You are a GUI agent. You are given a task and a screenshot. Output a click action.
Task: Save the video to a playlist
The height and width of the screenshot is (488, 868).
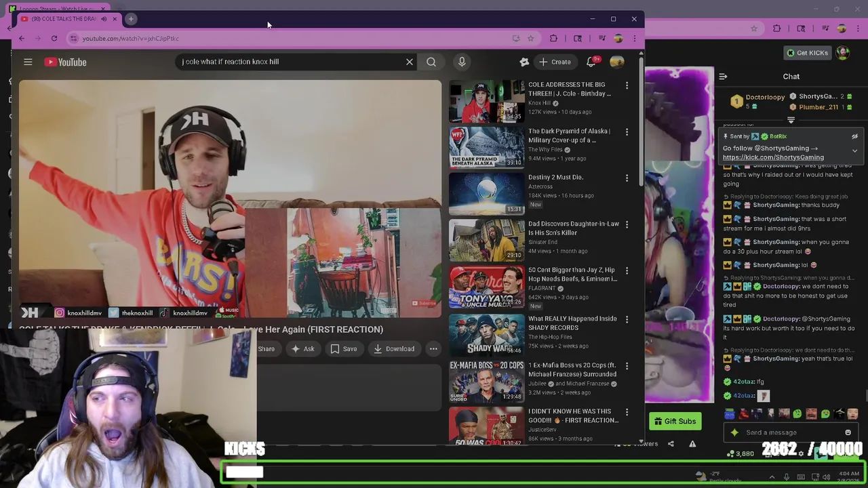pos(343,349)
